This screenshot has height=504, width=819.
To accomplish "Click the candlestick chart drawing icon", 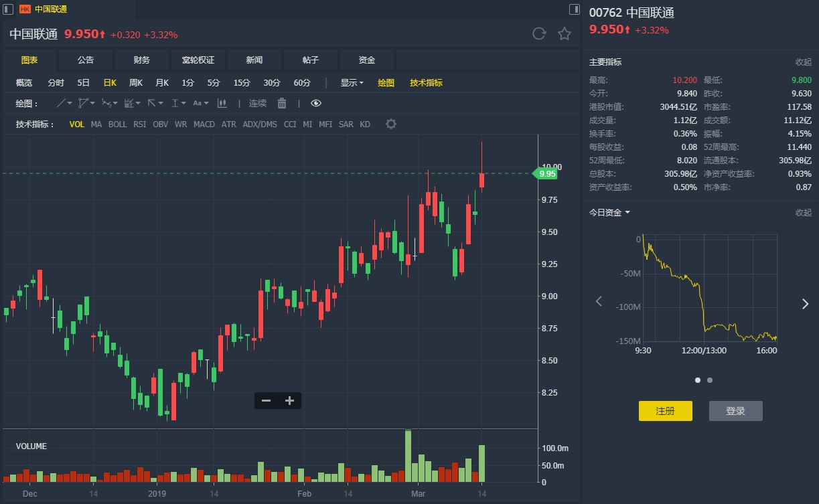I will click(x=222, y=103).
